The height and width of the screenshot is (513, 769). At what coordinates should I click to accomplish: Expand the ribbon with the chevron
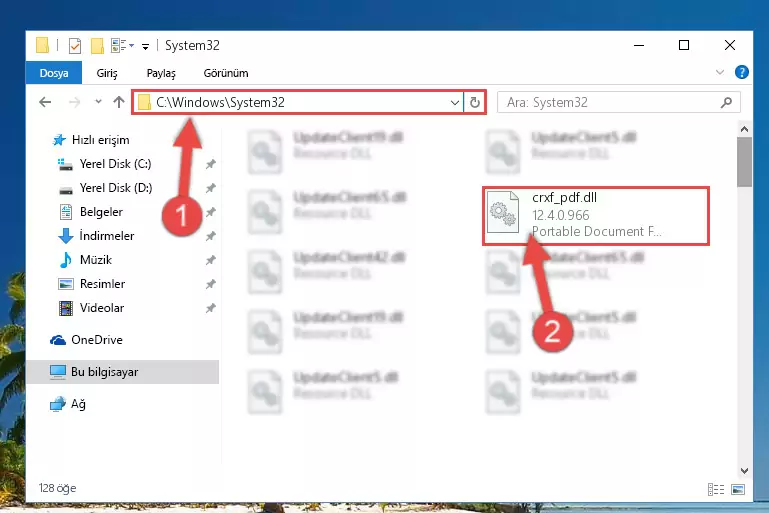point(719,73)
